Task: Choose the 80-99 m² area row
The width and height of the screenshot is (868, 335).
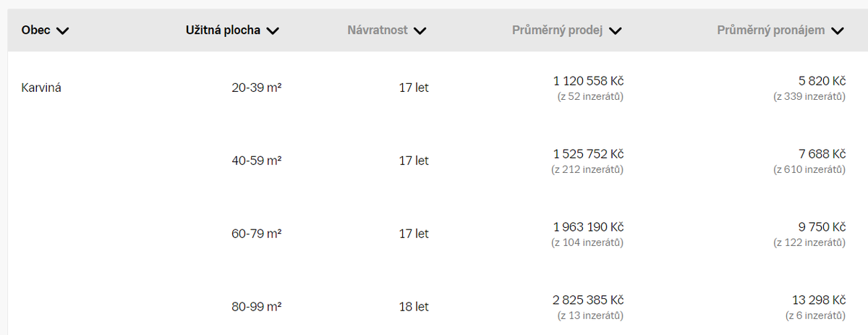Action: (256, 307)
